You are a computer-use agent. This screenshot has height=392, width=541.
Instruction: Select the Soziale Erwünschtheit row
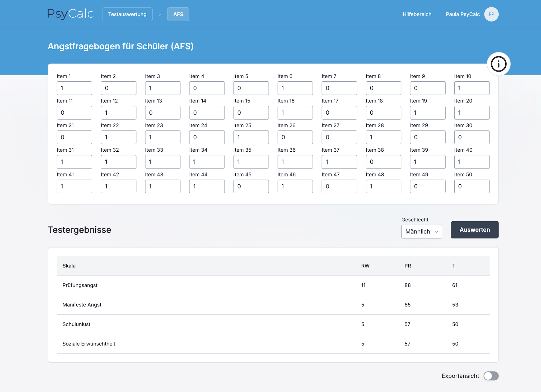coord(273,344)
